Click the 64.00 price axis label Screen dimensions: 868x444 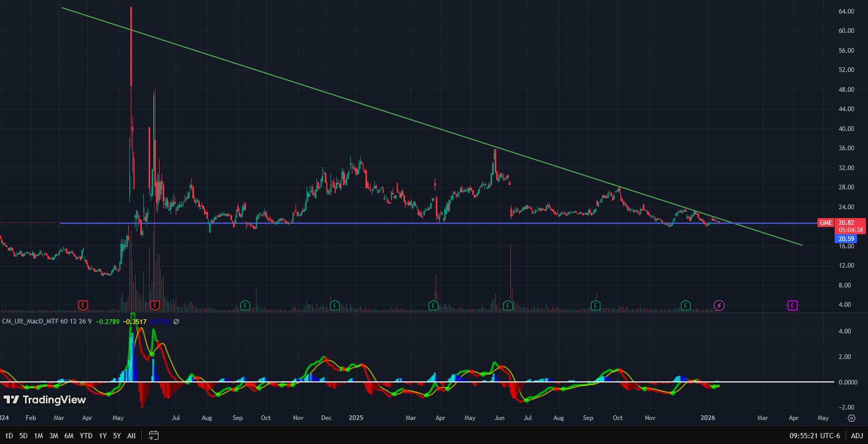[846, 11]
